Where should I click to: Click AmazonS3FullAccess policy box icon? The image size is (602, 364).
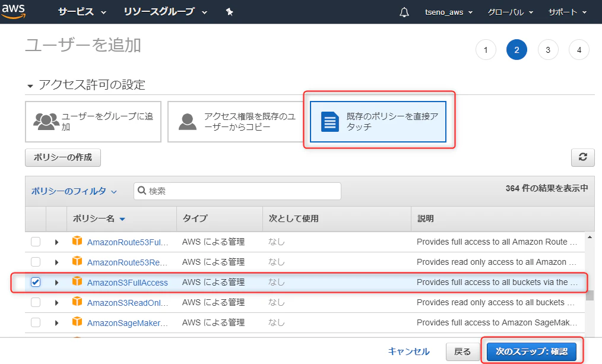77,281
